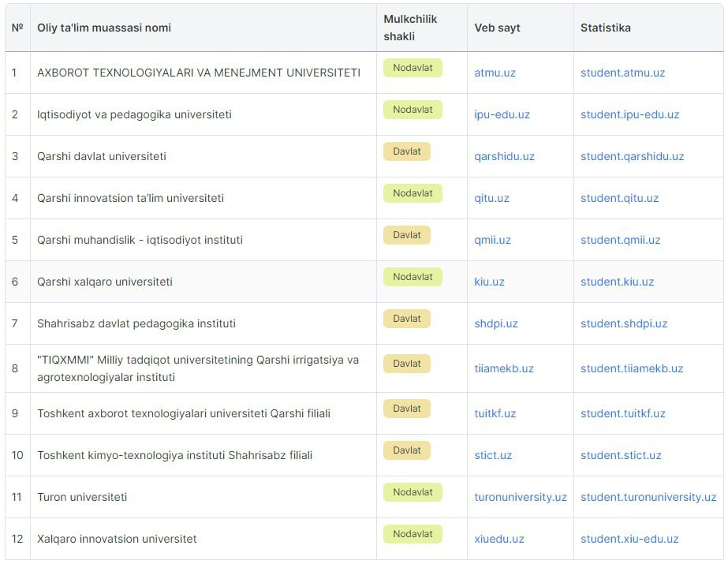728x564 pixels.
Task: Select 'Shahrisabz davlat pedagogika instituti' name cell
Action: point(203,323)
